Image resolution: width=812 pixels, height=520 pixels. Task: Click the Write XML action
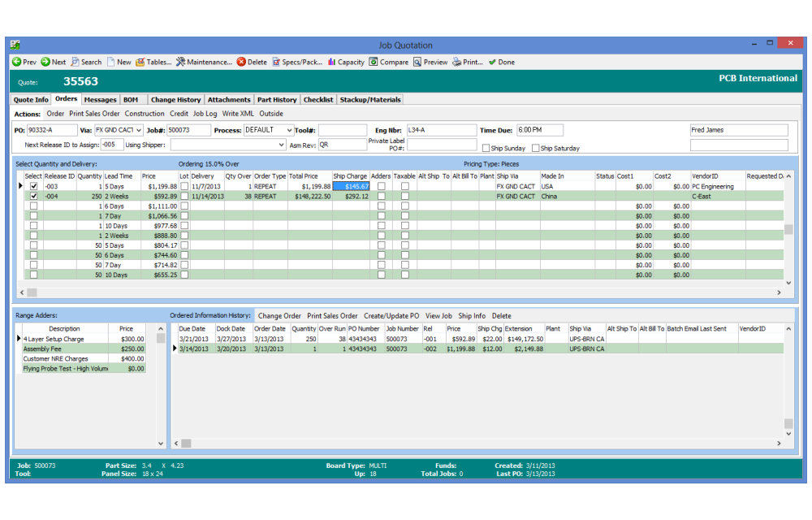[238, 114]
